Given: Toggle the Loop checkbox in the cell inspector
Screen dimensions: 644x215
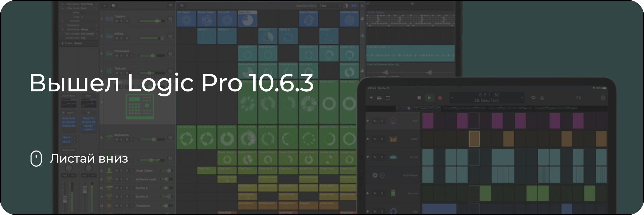Looking at the screenshot, I should coord(82,16).
